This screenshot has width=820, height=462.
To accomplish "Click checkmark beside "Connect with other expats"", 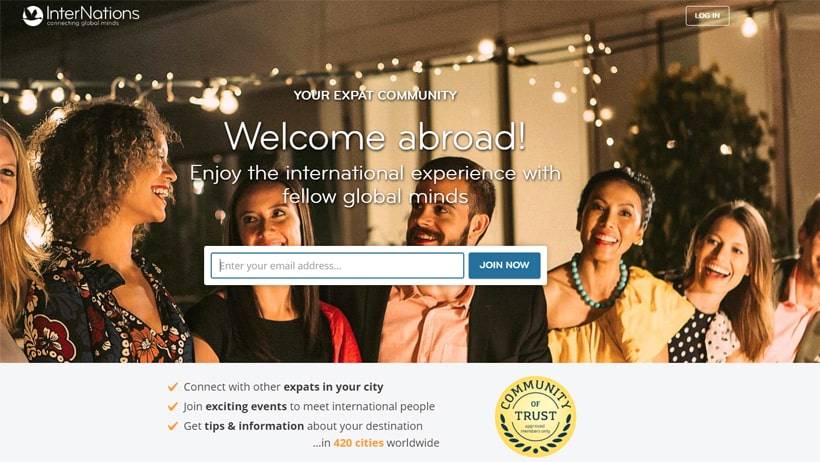I will 173,387.
